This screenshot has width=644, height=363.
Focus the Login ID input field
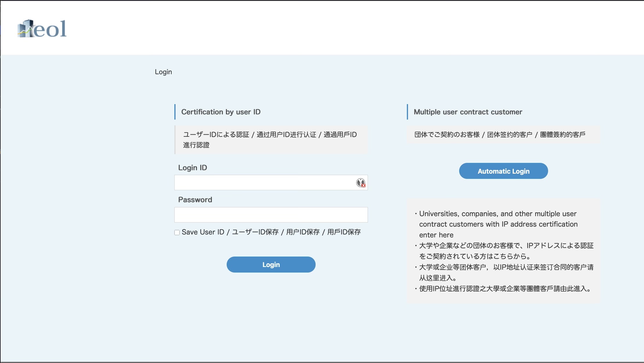click(271, 183)
